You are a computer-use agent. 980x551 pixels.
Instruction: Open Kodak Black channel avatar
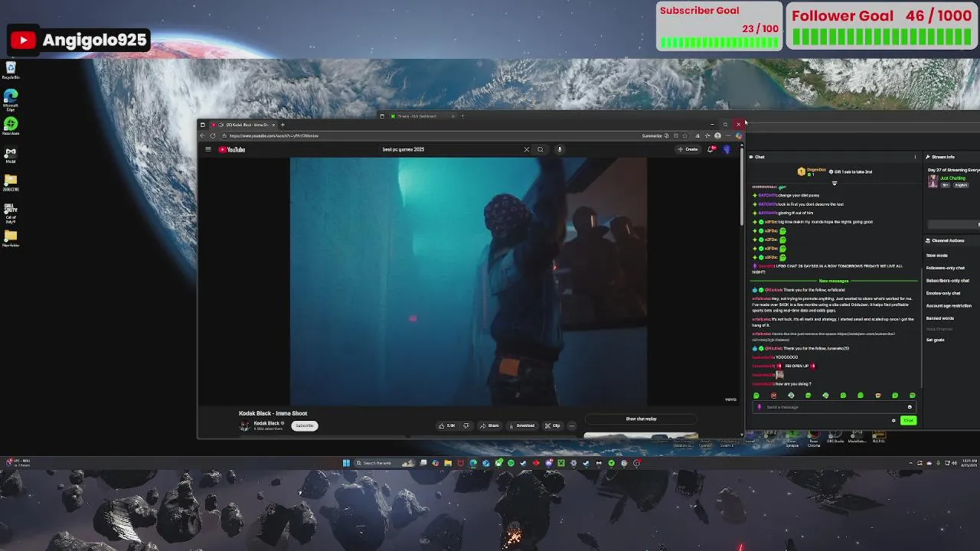[x=245, y=425]
